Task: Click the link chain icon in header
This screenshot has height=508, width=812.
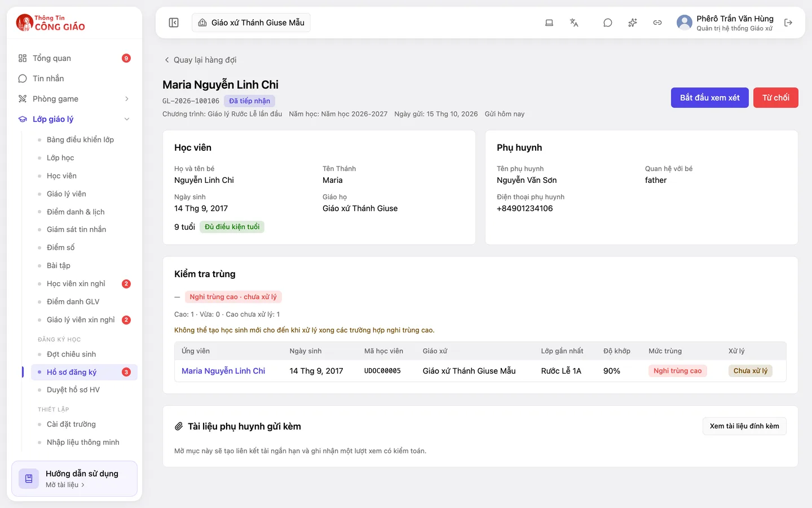Action: (x=657, y=23)
